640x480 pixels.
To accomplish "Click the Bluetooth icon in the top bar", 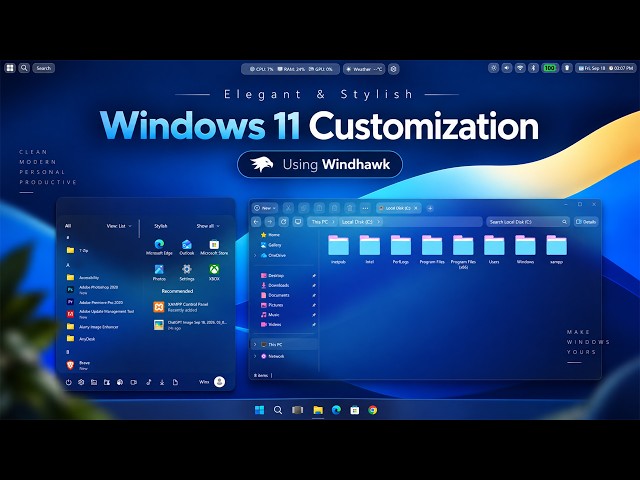I will coord(533,68).
